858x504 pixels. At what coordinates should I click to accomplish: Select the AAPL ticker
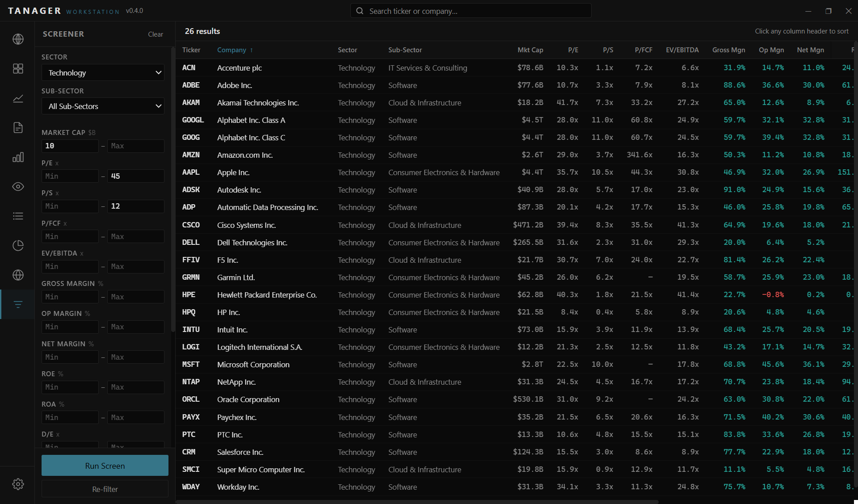coord(191,172)
